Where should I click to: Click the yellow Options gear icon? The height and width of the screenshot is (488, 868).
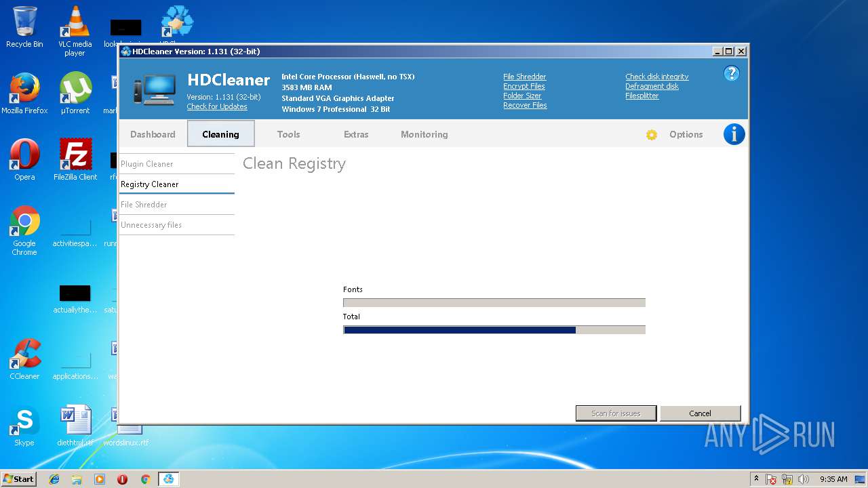tap(652, 135)
